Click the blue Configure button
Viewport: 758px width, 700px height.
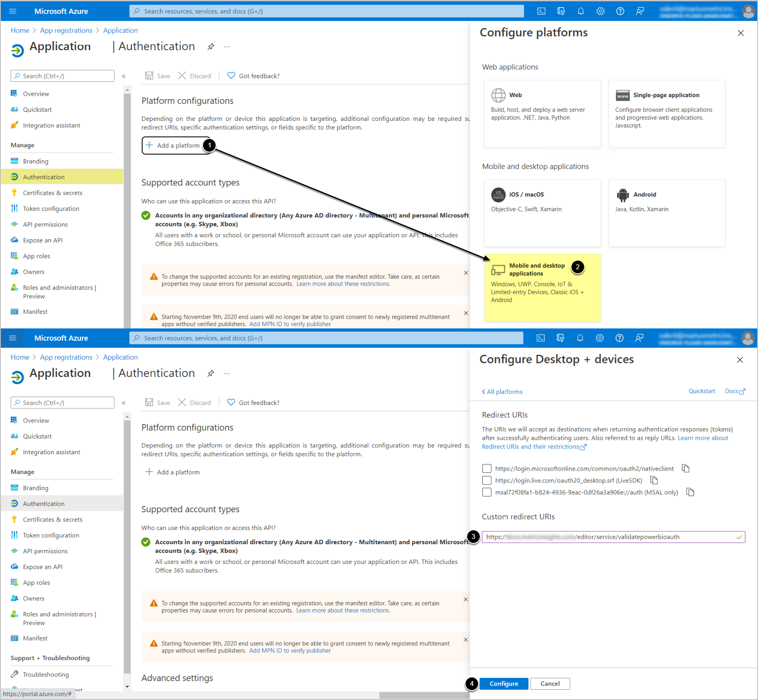504,684
